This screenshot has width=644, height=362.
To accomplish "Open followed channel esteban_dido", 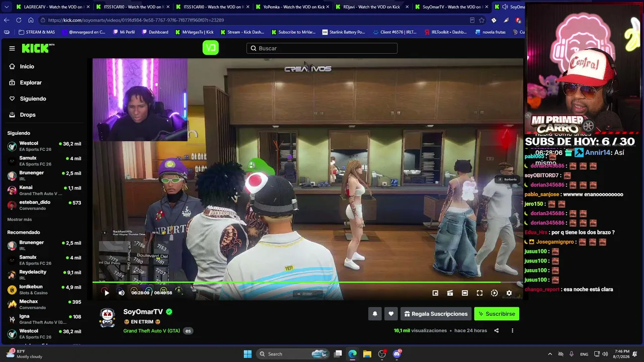I will [x=44, y=205].
